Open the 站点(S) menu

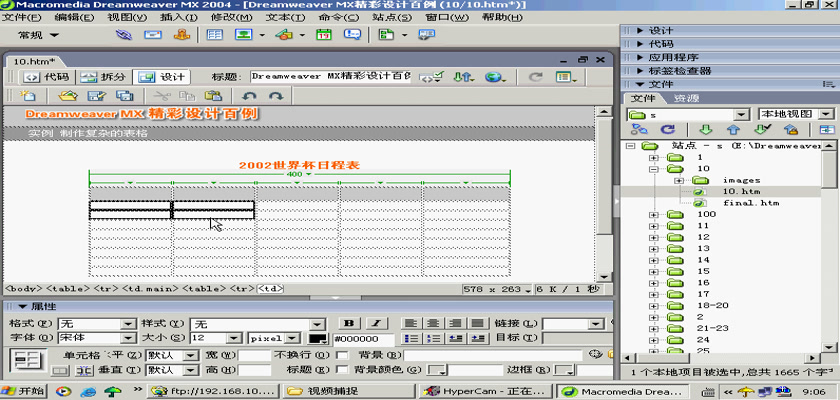(392, 17)
